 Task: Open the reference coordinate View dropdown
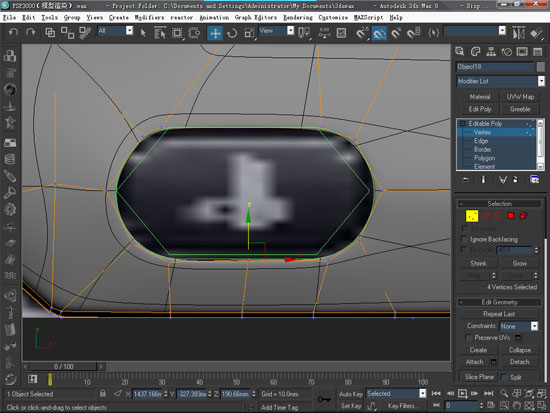click(x=276, y=31)
